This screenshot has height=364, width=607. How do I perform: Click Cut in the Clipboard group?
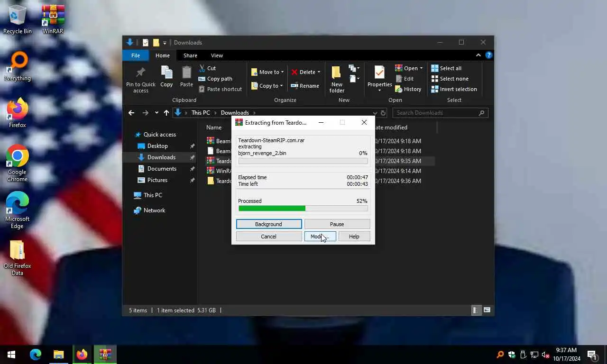pos(207,68)
